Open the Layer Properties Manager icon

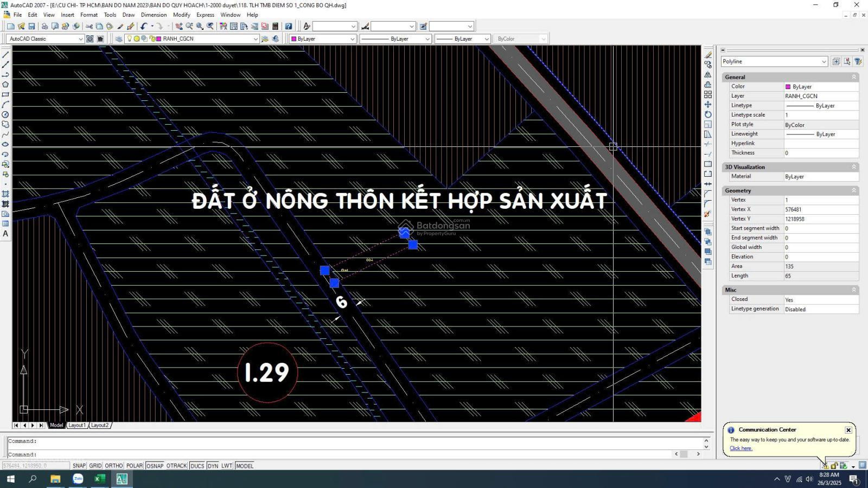pos(119,39)
